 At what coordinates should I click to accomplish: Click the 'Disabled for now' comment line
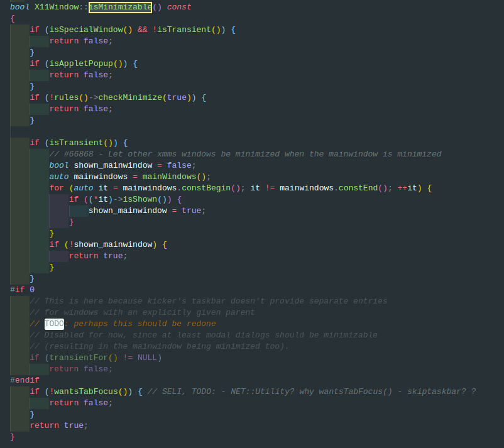pyautogui.click(x=204, y=335)
